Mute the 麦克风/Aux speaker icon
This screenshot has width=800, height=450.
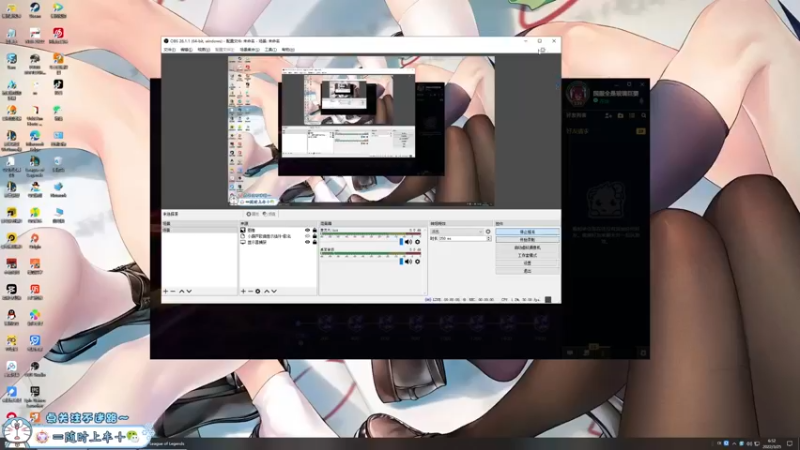coord(408,242)
